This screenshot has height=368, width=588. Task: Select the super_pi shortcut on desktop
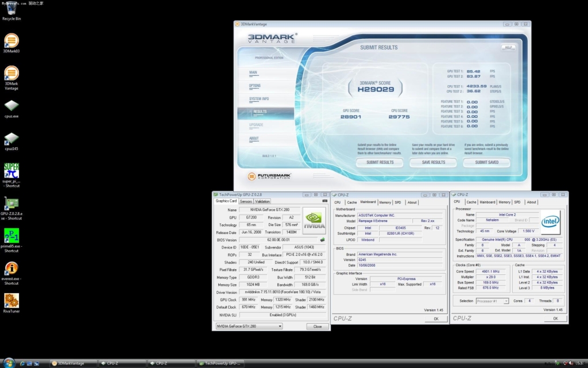pos(11,175)
